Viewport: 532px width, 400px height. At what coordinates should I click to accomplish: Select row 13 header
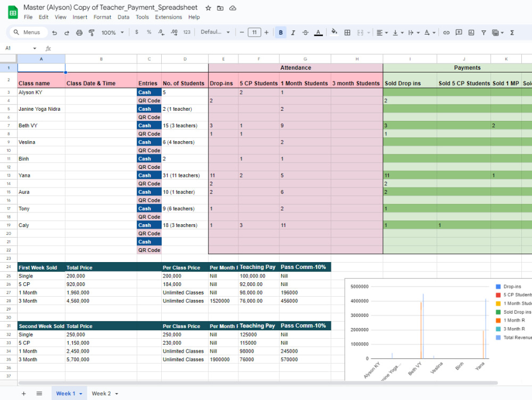tap(9, 175)
